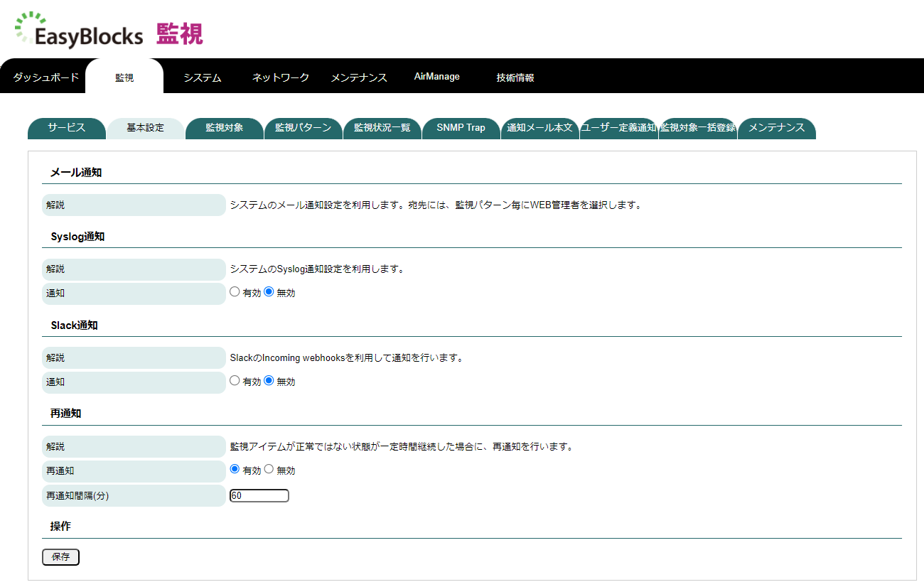Enable Slack通知 with the 有効 radio
Image resolution: width=924 pixels, height=587 pixels.
(x=235, y=380)
